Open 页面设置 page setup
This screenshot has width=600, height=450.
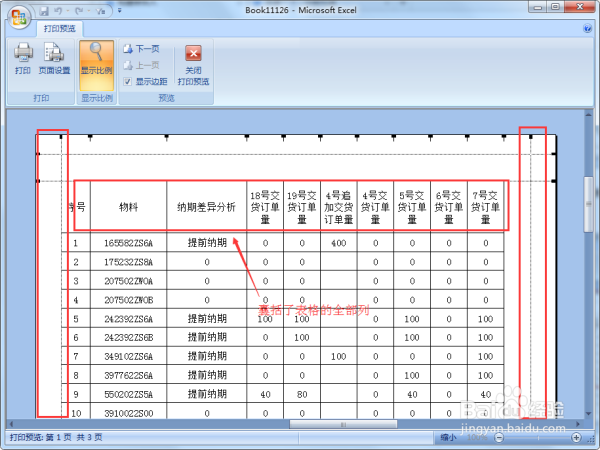pyautogui.click(x=54, y=58)
